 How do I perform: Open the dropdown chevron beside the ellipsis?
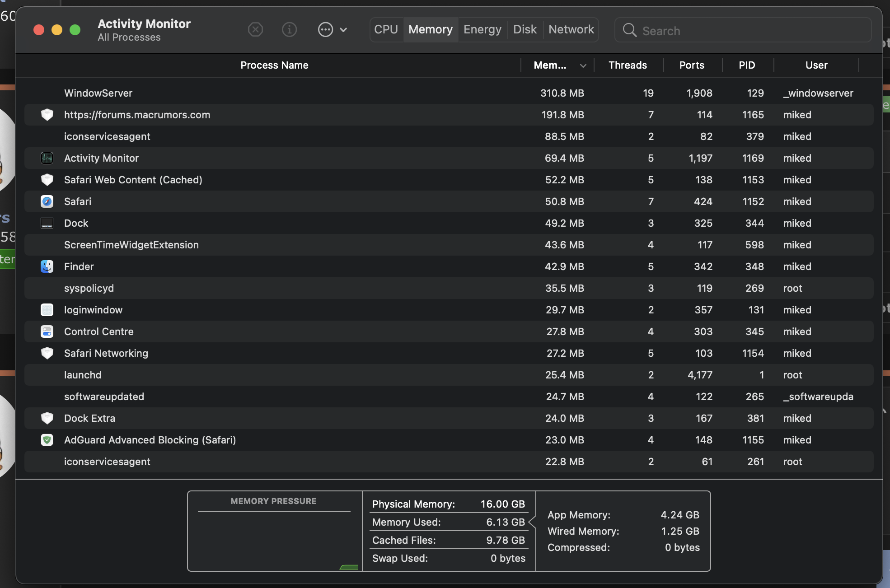(x=343, y=30)
